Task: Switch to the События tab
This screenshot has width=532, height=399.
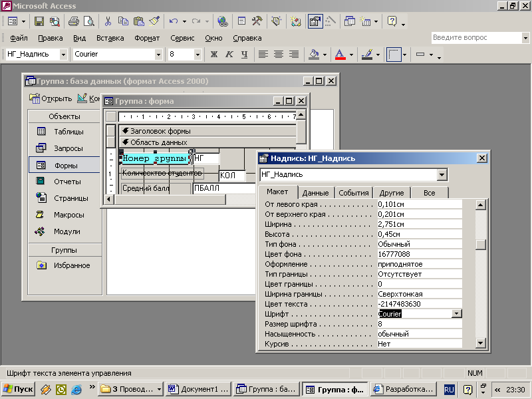Action: point(354,193)
